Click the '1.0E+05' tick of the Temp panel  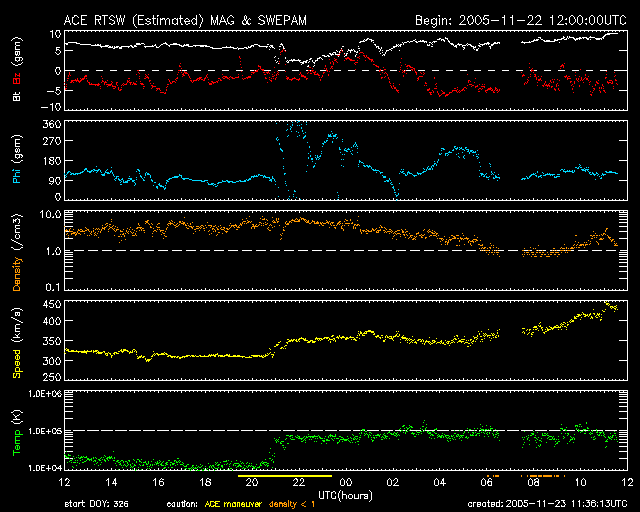click(45, 431)
